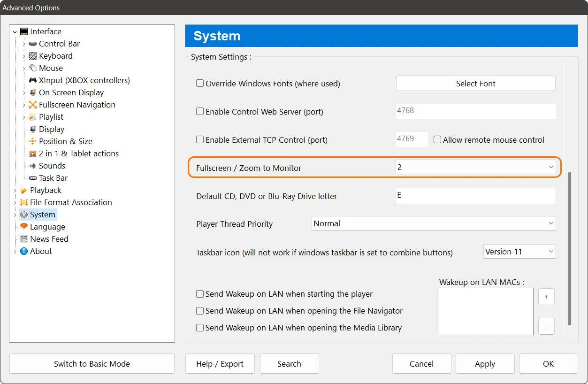Click the Keyboard icon in tree
The image size is (588, 384).
(33, 56)
